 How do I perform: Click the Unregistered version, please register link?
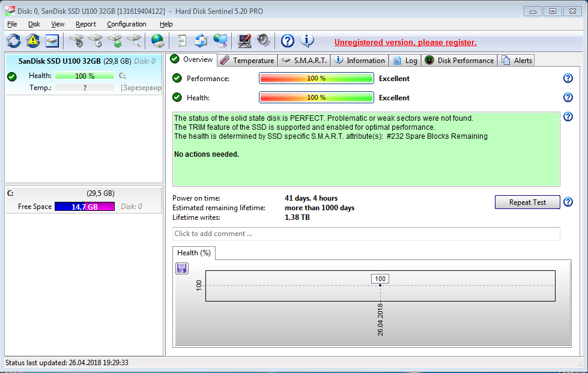coord(405,43)
